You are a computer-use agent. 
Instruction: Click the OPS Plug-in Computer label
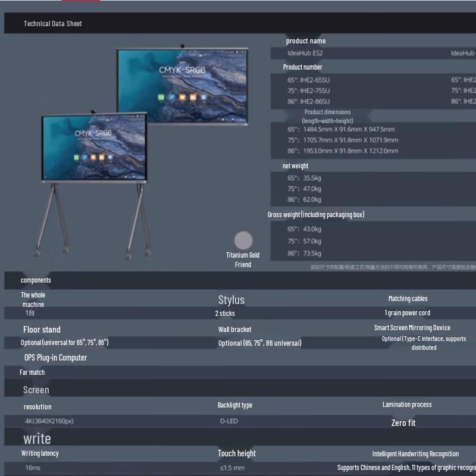click(x=55, y=358)
